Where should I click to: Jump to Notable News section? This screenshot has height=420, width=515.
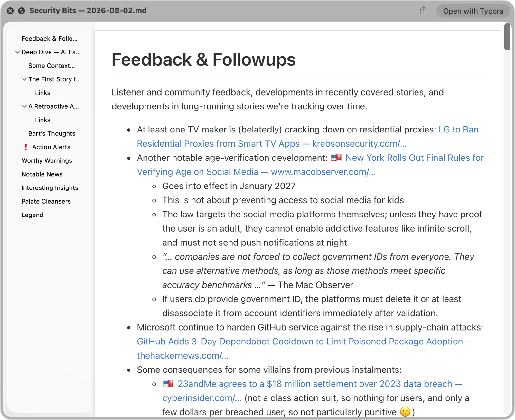coord(42,174)
